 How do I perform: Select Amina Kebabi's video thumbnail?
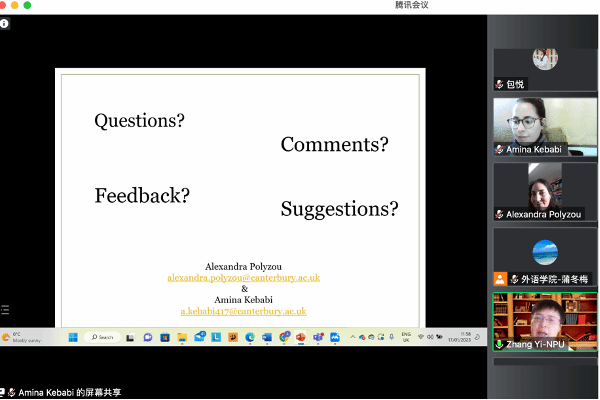(x=545, y=126)
